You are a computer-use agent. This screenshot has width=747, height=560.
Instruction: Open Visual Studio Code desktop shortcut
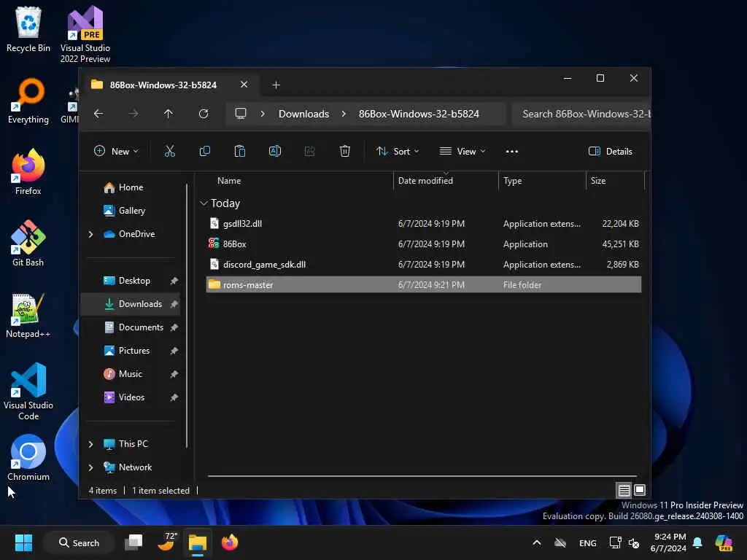tap(28, 392)
